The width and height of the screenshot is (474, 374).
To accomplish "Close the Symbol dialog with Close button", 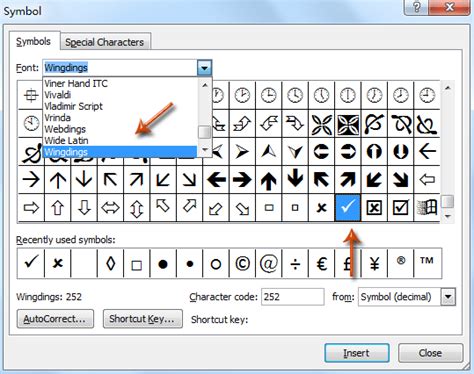I will click(430, 353).
